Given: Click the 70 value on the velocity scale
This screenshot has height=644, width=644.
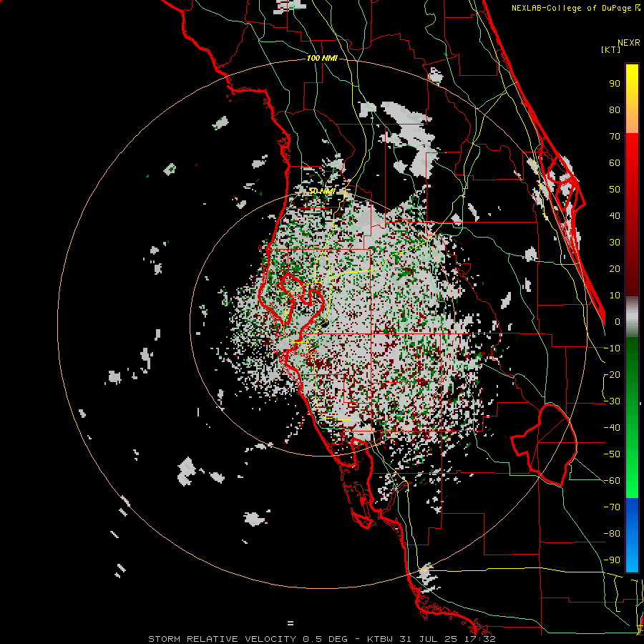Looking at the screenshot, I should pyautogui.click(x=615, y=137).
